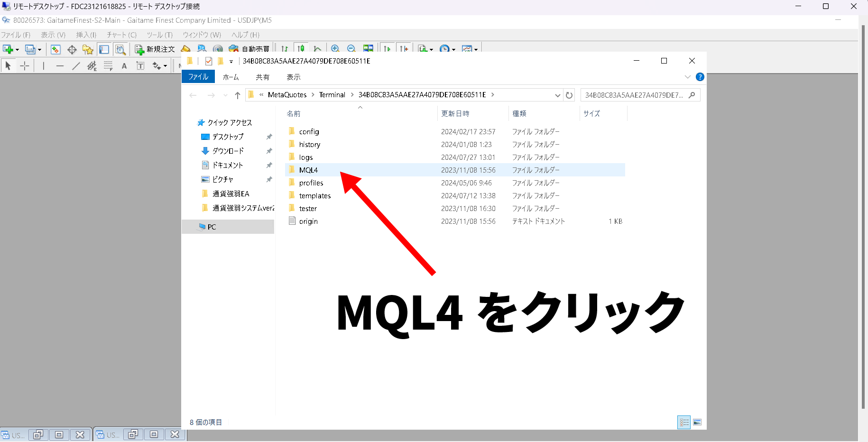Screen dimensions: 868x442
Task: Click the Zoom In magnifier icon
Action: pos(335,49)
